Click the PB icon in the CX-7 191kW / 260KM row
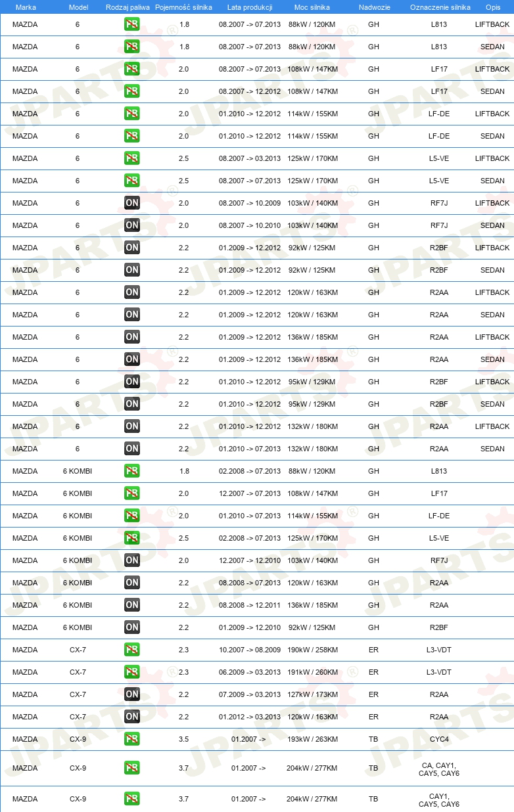 point(132,672)
